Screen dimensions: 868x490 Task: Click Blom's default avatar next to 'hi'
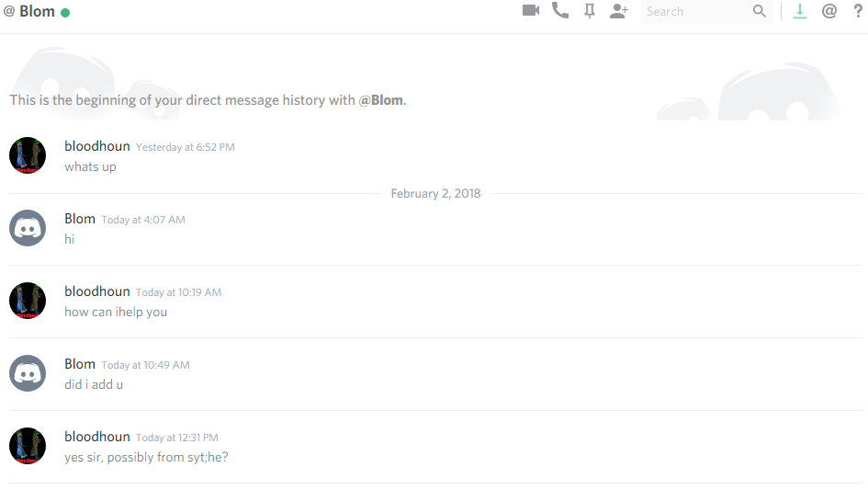(28, 228)
